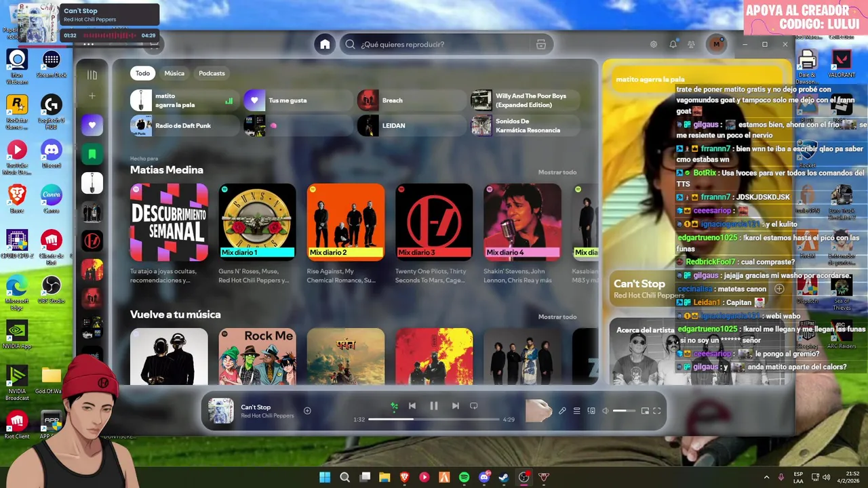Enter full screen from player bar

pos(657,411)
